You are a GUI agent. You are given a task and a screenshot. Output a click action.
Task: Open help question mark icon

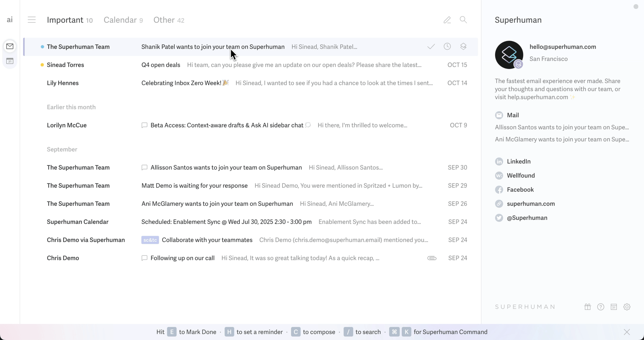click(x=600, y=307)
